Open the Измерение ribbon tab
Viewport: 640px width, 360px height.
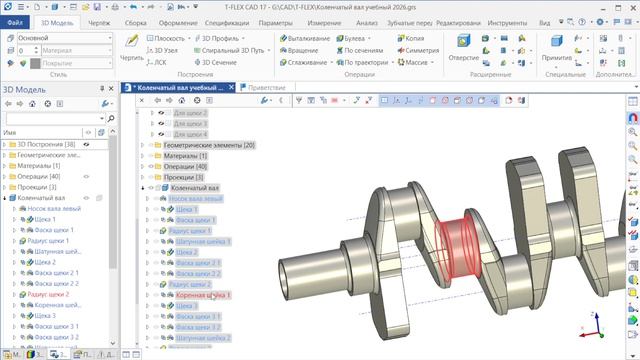tap(324, 23)
